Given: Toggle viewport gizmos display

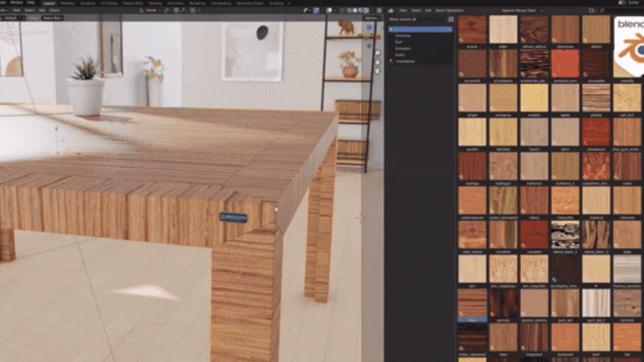Looking at the screenshot, I should 316,10.
